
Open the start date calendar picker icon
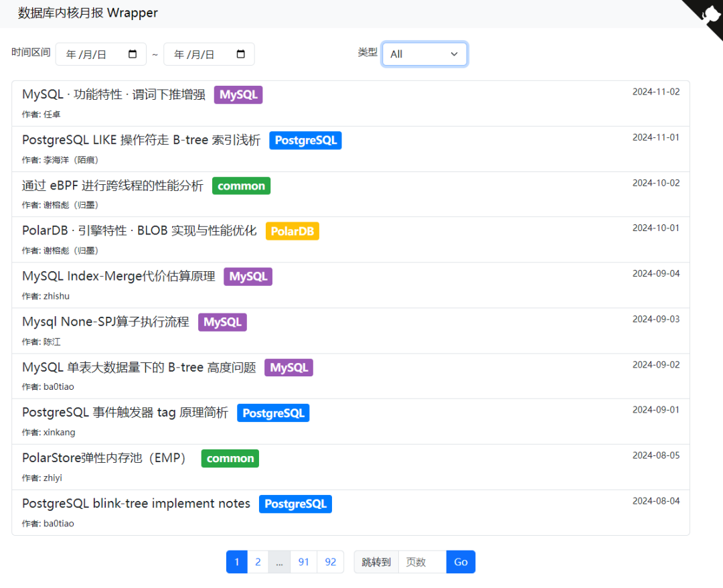(x=133, y=54)
